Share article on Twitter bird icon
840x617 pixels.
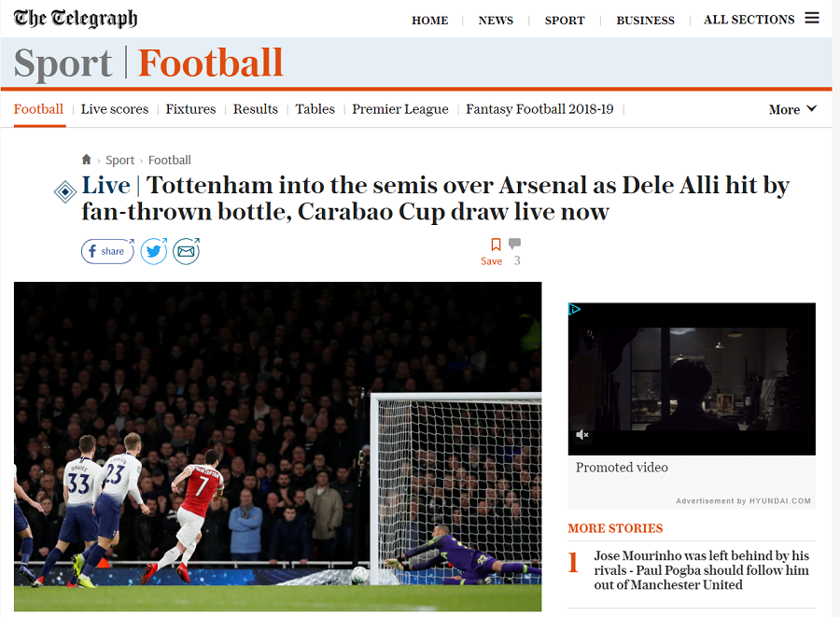tap(154, 251)
